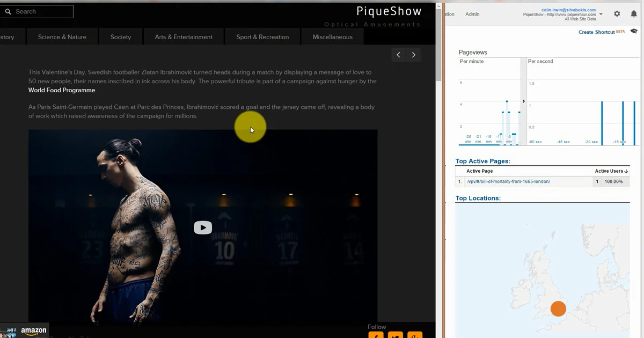Open the Sport & Recreation tab
The height and width of the screenshot is (338, 644).
pyautogui.click(x=262, y=37)
